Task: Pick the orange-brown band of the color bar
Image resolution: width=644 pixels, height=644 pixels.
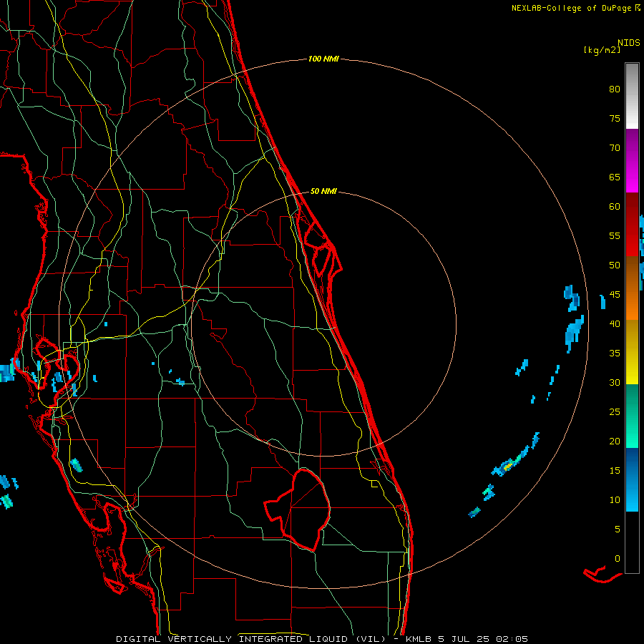Action: [x=632, y=288]
